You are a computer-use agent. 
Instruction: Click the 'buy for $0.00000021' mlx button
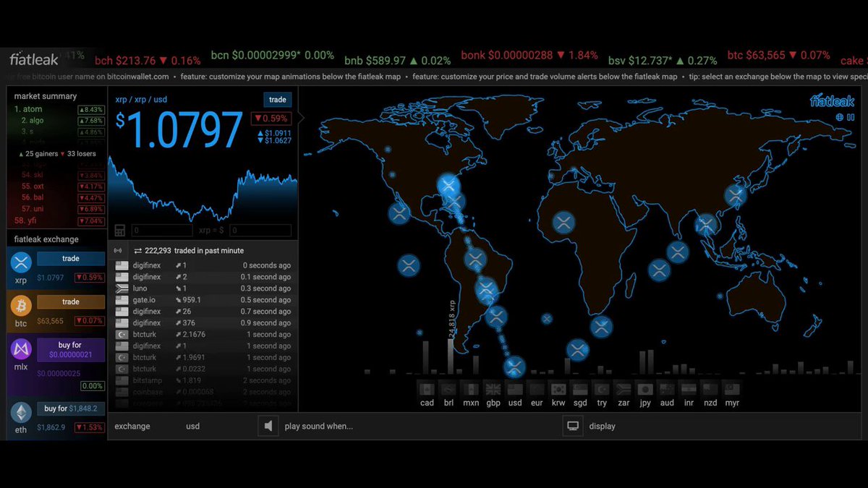click(x=71, y=350)
